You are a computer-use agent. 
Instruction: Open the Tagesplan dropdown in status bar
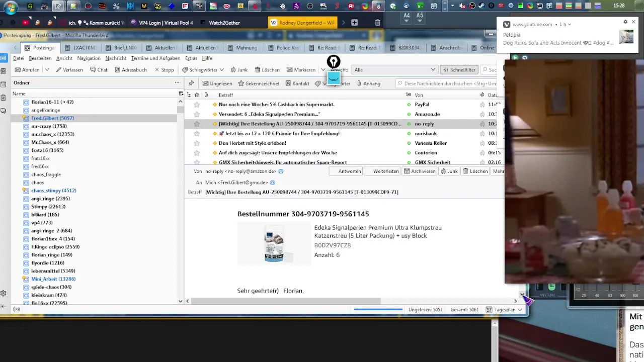tap(504, 310)
